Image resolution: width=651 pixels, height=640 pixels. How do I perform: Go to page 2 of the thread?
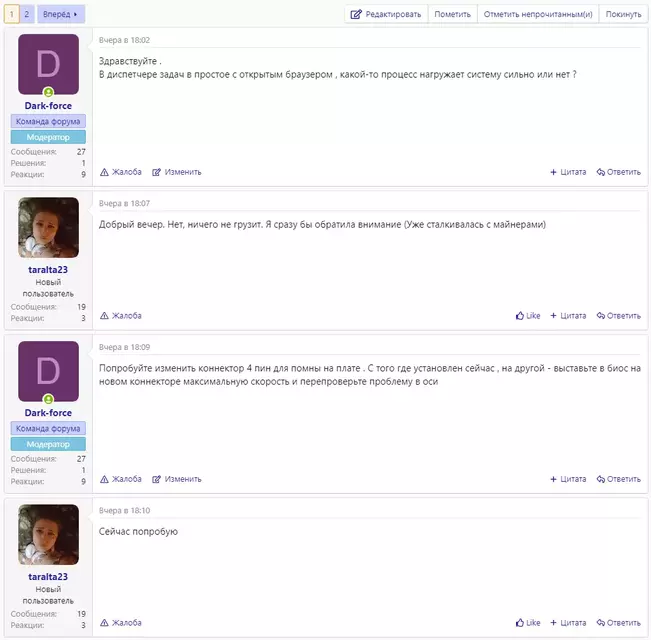point(27,14)
